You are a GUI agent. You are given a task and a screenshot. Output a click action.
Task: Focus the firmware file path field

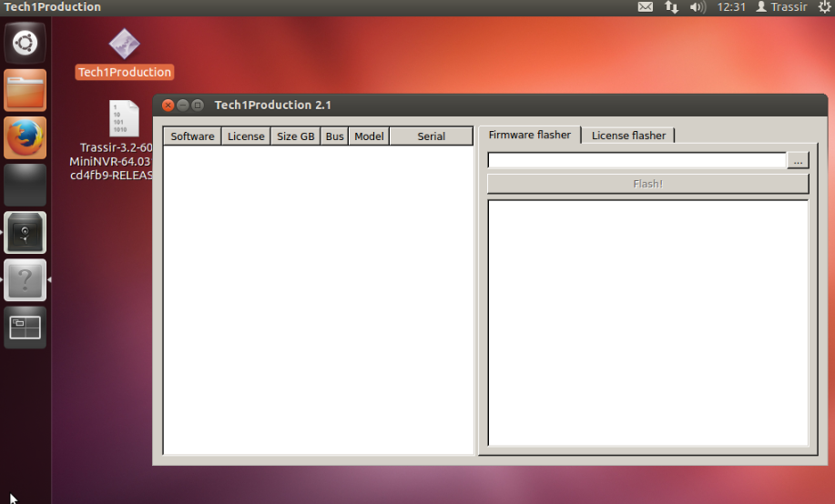636,161
